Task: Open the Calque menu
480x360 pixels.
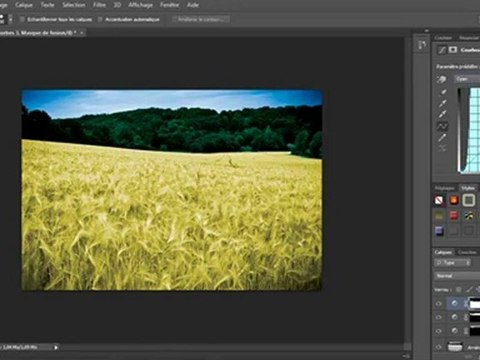Action: tap(24, 5)
